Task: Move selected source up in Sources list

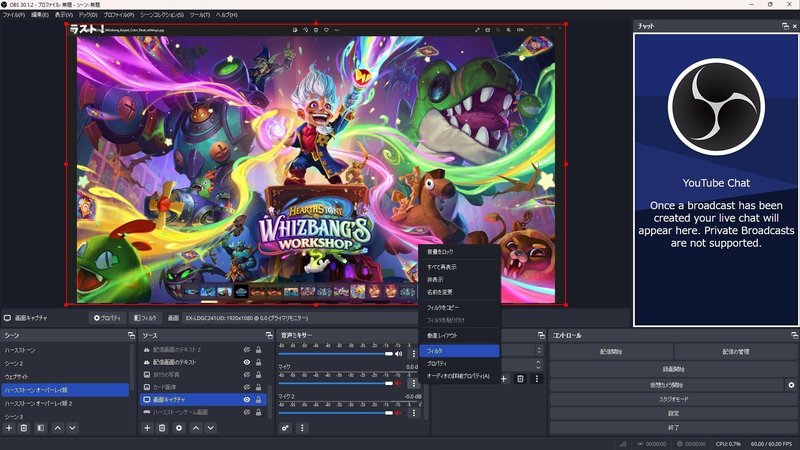Action: (196, 428)
